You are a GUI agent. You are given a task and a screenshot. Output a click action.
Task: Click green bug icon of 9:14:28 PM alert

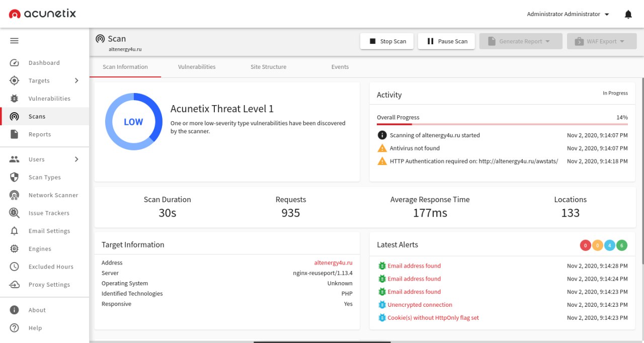(x=382, y=266)
